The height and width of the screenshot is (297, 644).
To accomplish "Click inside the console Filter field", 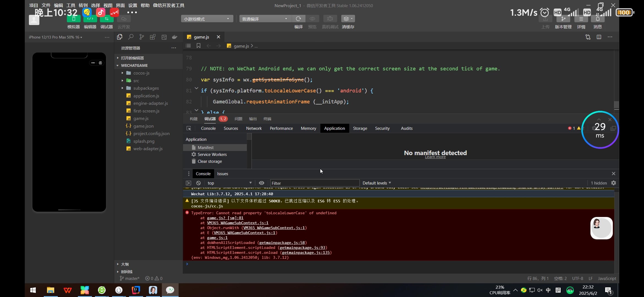I will tap(314, 183).
